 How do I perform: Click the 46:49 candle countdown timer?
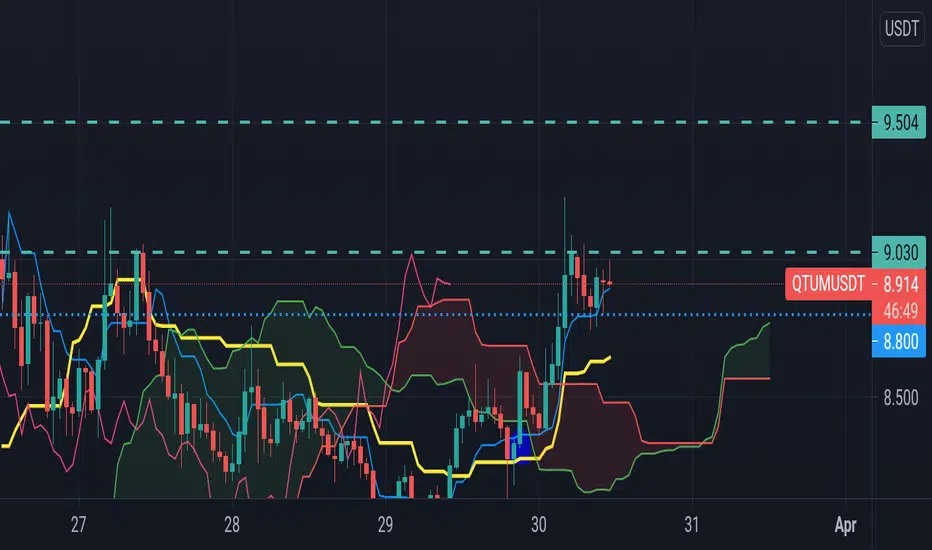pyautogui.click(x=900, y=310)
